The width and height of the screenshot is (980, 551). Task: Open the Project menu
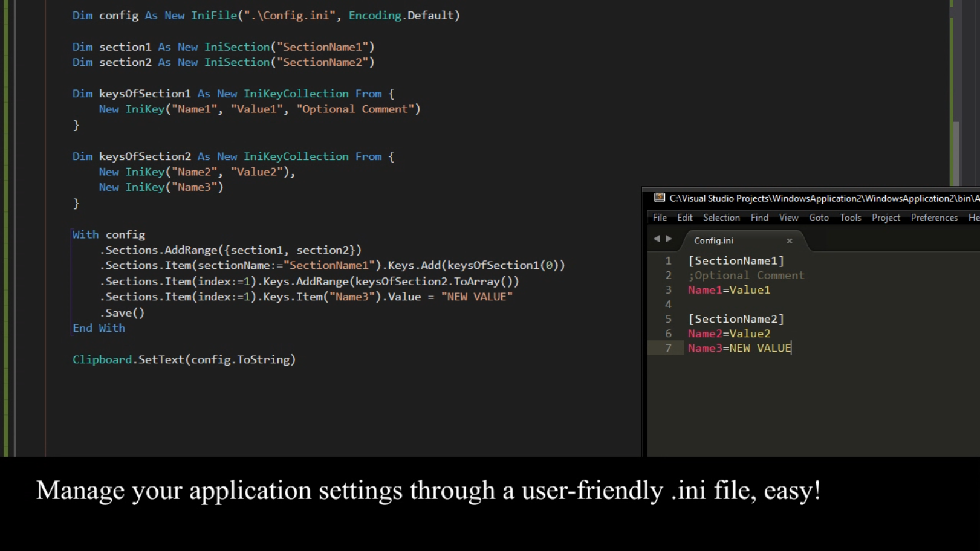(886, 217)
